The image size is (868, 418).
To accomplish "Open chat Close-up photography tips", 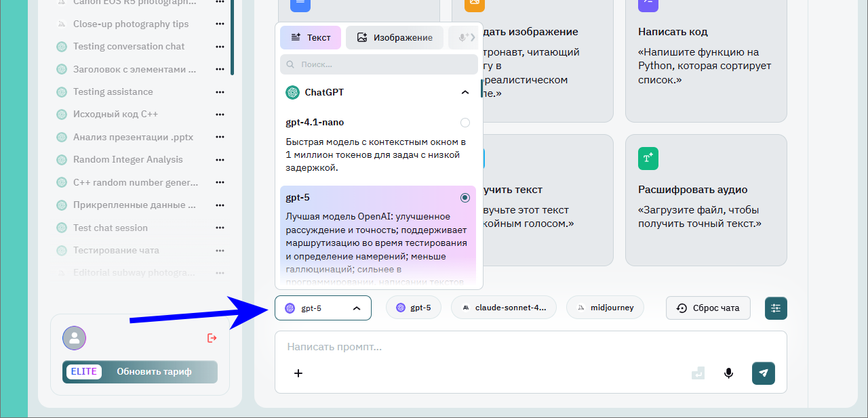I will click(131, 24).
